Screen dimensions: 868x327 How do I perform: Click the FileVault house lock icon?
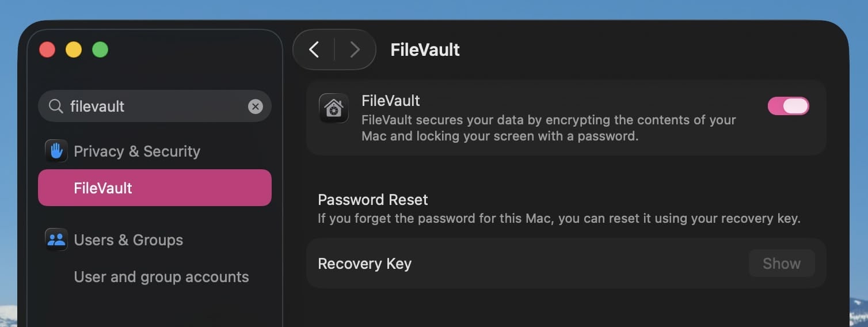(x=334, y=108)
